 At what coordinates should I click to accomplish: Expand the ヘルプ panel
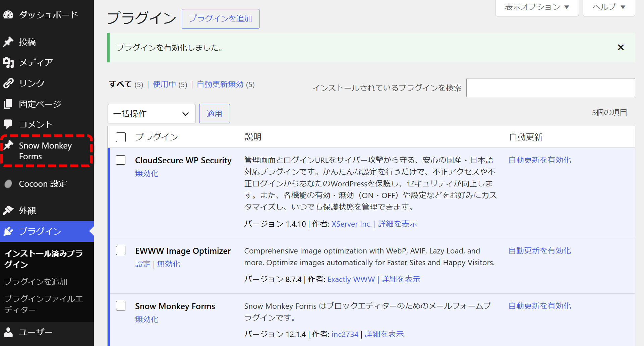pyautogui.click(x=609, y=7)
